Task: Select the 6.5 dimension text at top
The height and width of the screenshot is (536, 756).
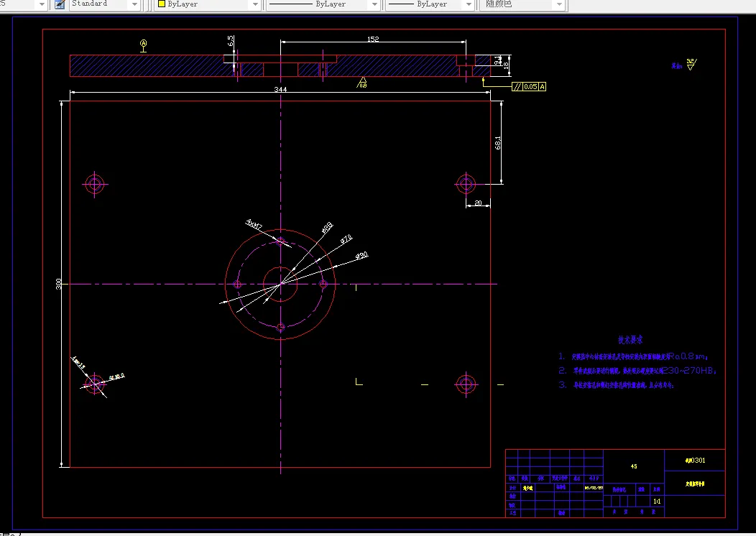Action: pyautogui.click(x=231, y=41)
